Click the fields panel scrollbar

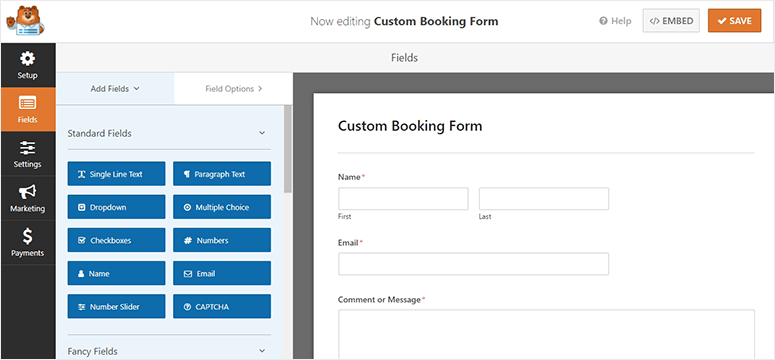coord(288,149)
